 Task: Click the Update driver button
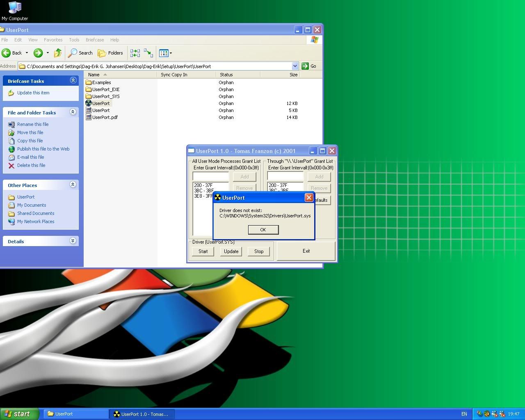(x=231, y=251)
